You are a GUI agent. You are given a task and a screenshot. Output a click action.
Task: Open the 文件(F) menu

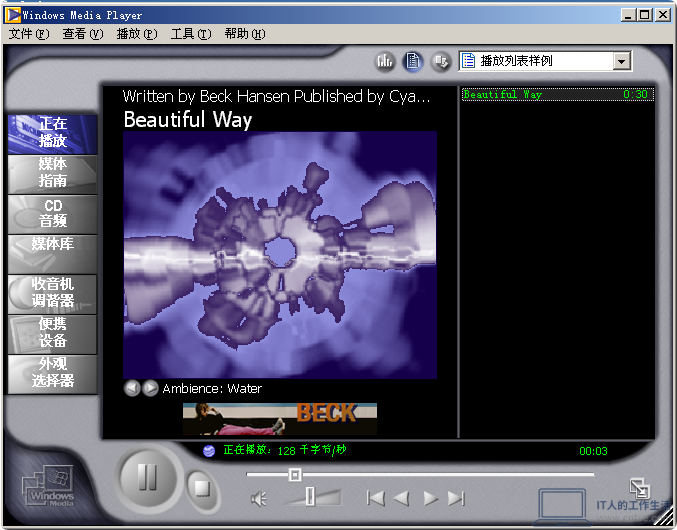29,34
